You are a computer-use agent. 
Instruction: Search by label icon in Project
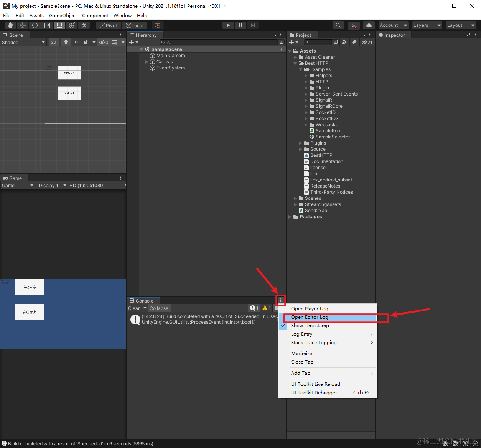point(354,42)
